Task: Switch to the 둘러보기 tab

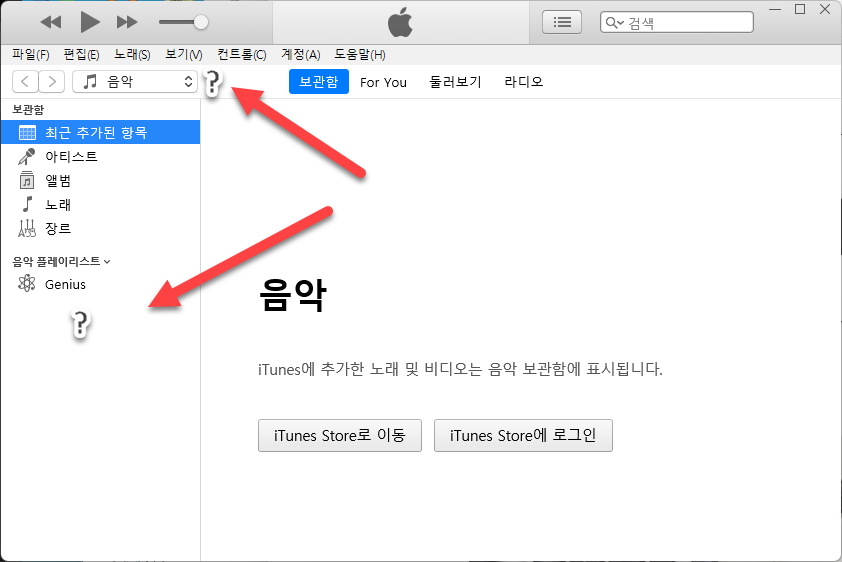Action: 455,82
